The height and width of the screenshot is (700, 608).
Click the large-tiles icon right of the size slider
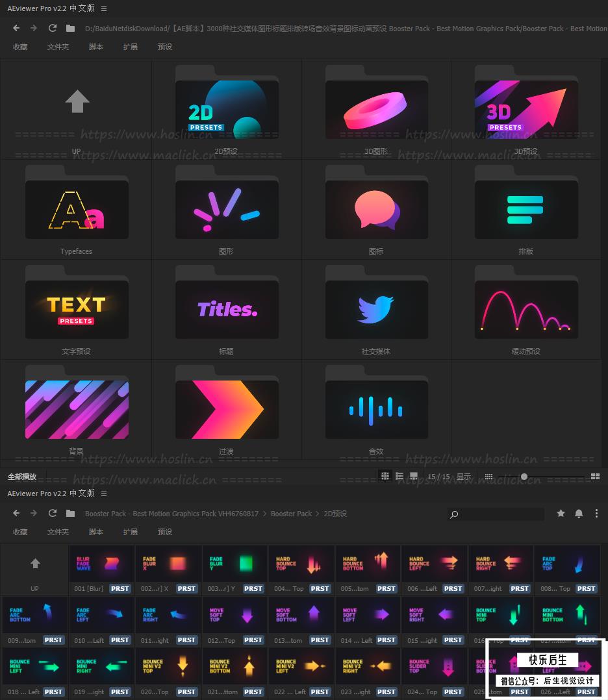pyautogui.click(x=595, y=477)
